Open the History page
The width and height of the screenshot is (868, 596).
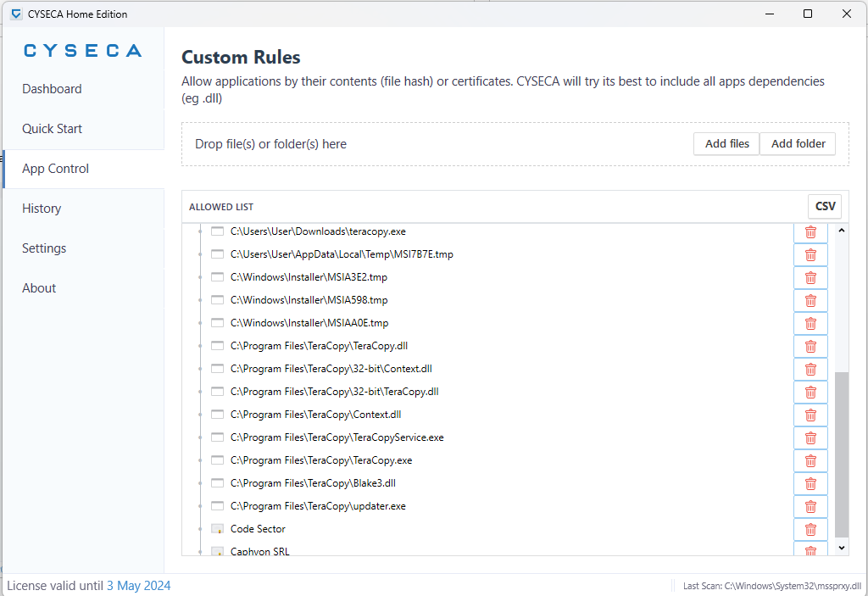pyautogui.click(x=42, y=209)
